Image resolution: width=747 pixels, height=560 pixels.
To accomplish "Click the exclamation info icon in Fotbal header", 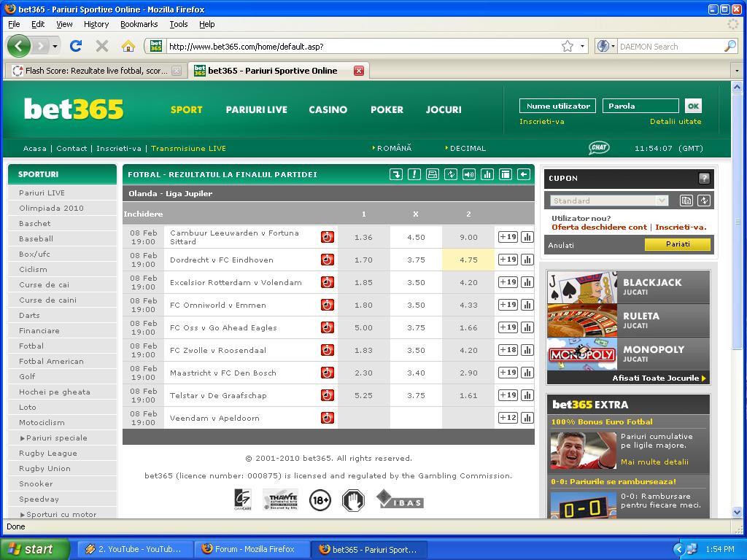I will click(414, 174).
